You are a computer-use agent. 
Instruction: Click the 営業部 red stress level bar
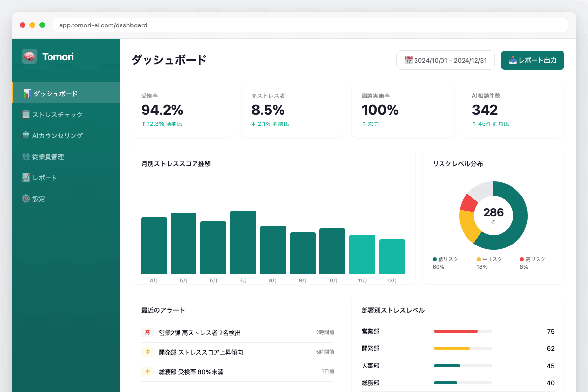455,331
